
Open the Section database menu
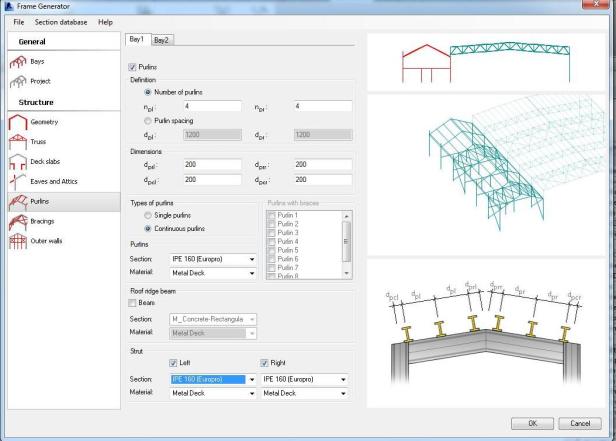pyautogui.click(x=61, y=22)
